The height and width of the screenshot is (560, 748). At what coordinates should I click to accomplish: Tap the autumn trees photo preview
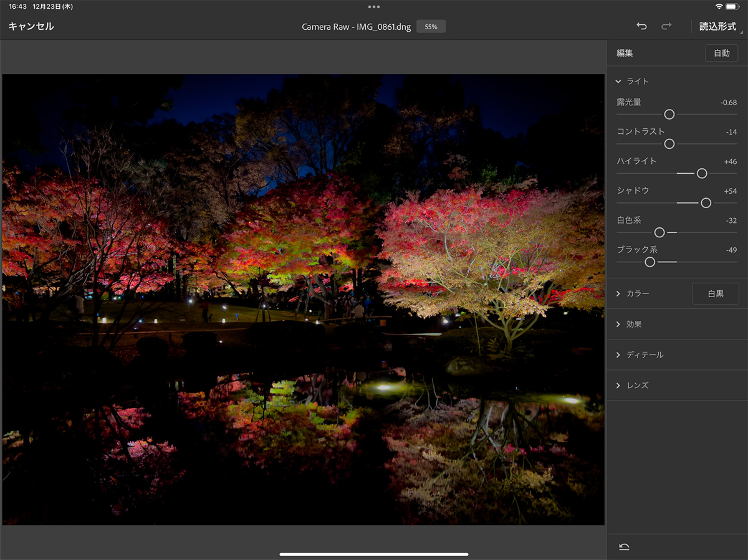(x=303, y=299)
